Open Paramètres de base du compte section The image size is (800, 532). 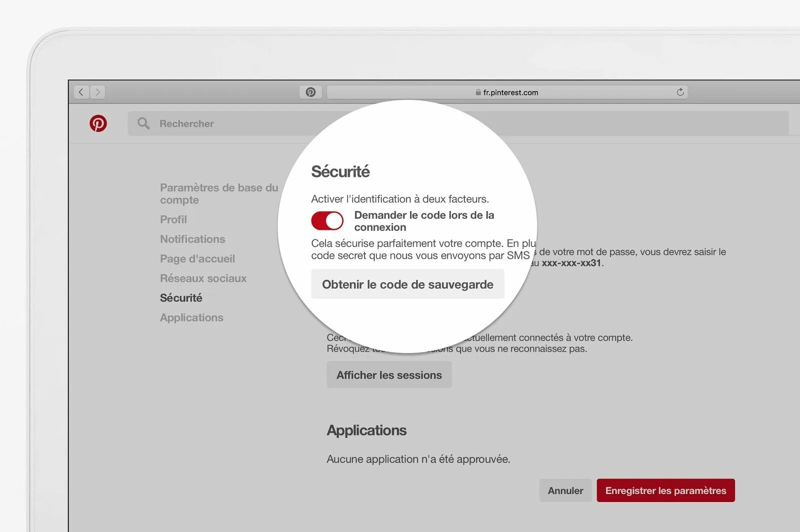pos(219,193)
